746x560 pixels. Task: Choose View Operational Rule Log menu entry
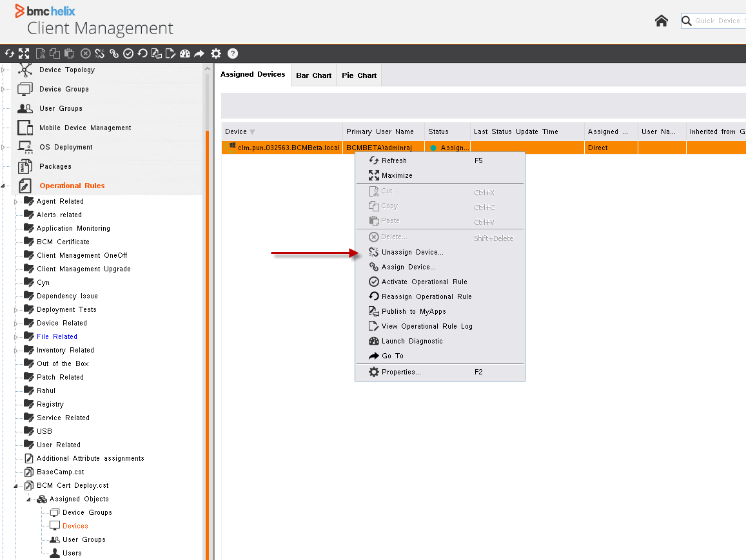pyautogui.click(x=440, y=326)
